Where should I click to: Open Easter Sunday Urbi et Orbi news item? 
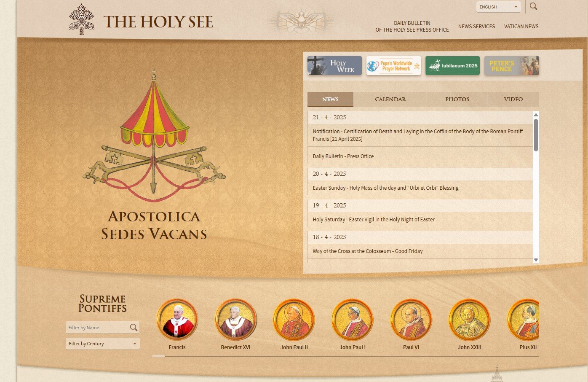tap(385, 188)
